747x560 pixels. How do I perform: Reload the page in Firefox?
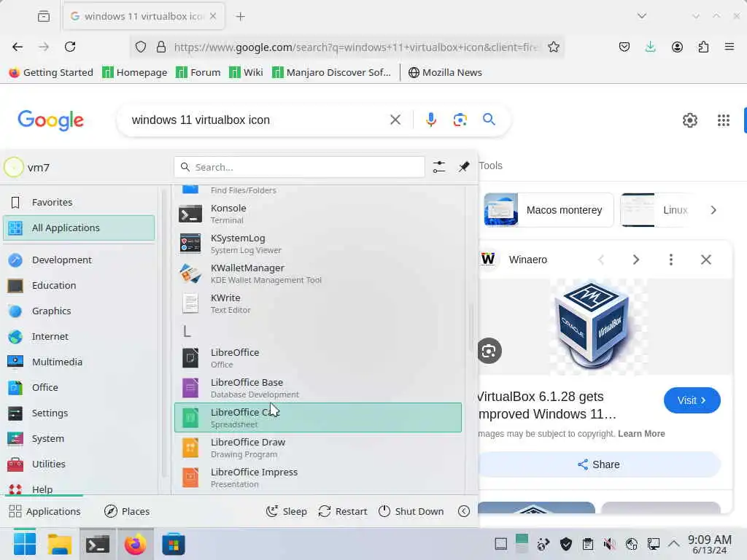[x=70, y=47]
